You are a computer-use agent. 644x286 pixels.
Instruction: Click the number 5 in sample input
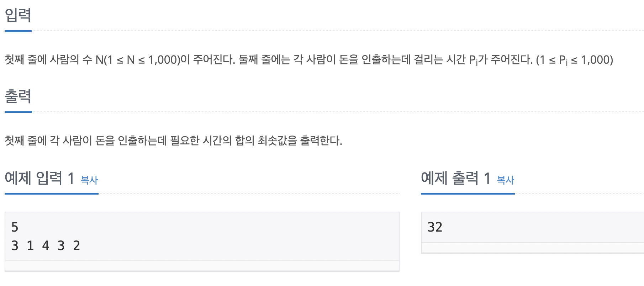point(15,227)
